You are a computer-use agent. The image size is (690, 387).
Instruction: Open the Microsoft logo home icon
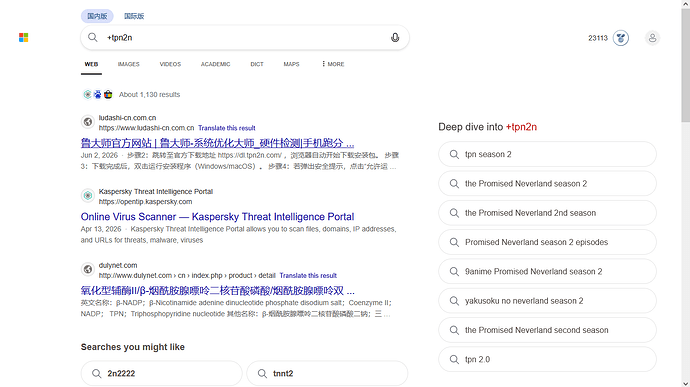tap(24, 38)
